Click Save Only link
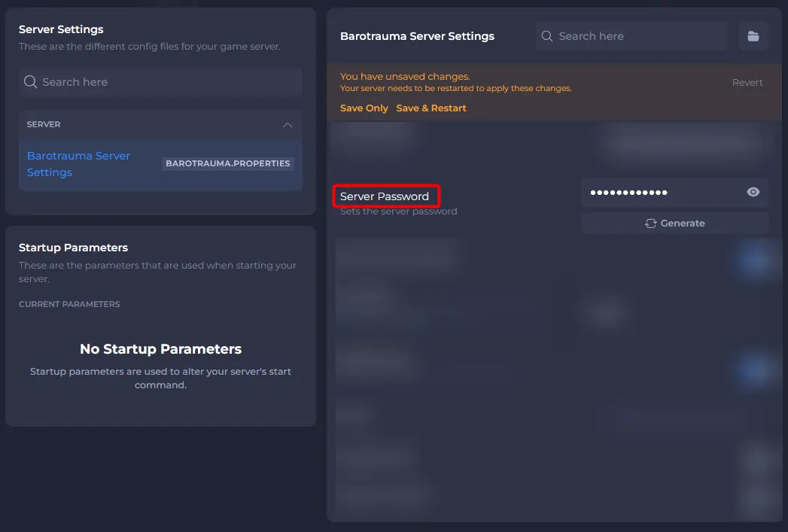This screenshot has width=788, height=532. click(x=364, y=108)
